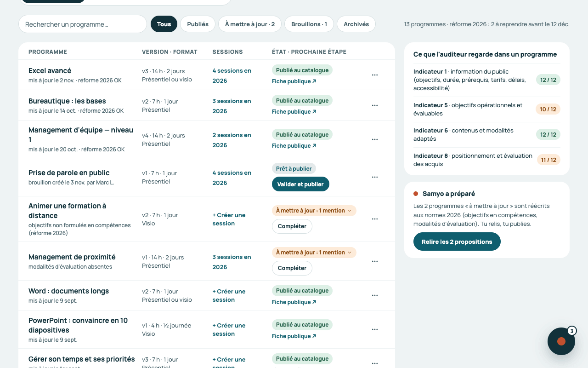The width and height of the screenshot is (588, 368).
Task: Open the 4 sessions en 2026 link for Excel avancé
Action: point(232,75)
